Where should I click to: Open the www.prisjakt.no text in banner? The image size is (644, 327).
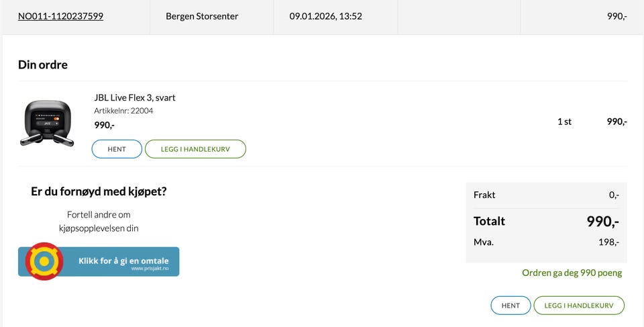[x=150, y=269]
